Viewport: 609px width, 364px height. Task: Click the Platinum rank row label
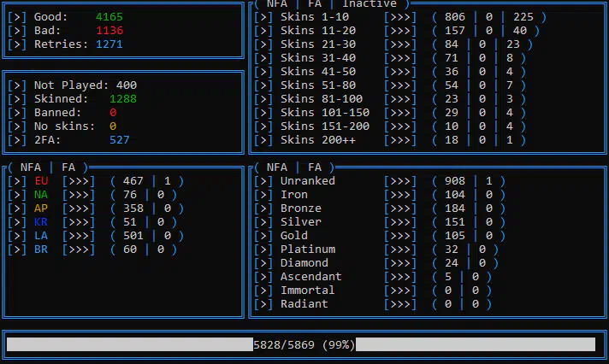pyautogui.click(x=308, y=250)
